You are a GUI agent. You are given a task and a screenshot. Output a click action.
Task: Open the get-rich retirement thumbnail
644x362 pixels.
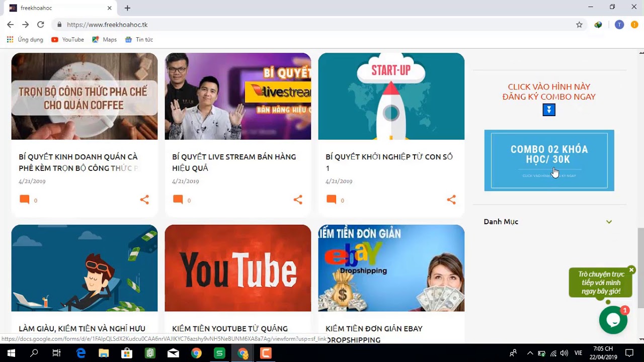[85, 268]
